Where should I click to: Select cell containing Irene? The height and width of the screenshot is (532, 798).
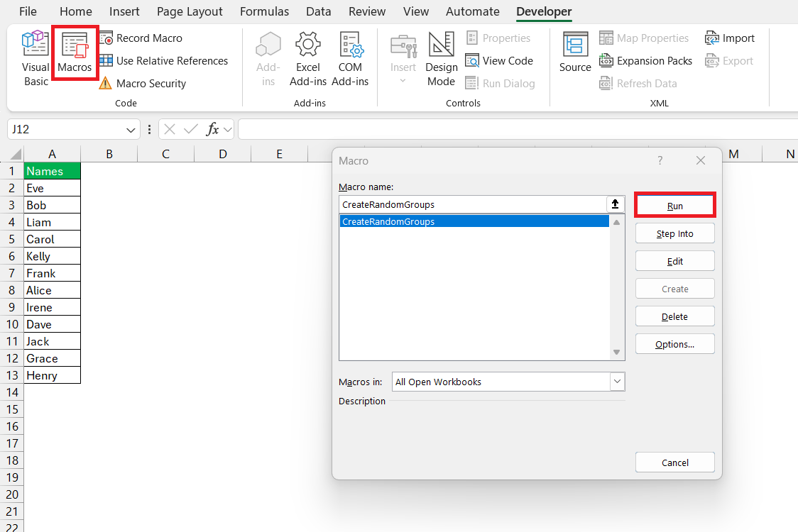click(52, 307)
